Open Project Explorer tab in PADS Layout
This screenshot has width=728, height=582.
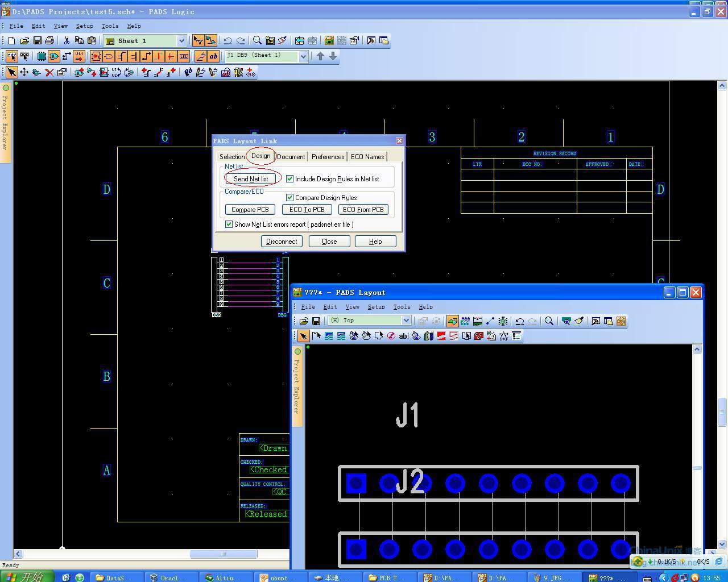[297, 386]
